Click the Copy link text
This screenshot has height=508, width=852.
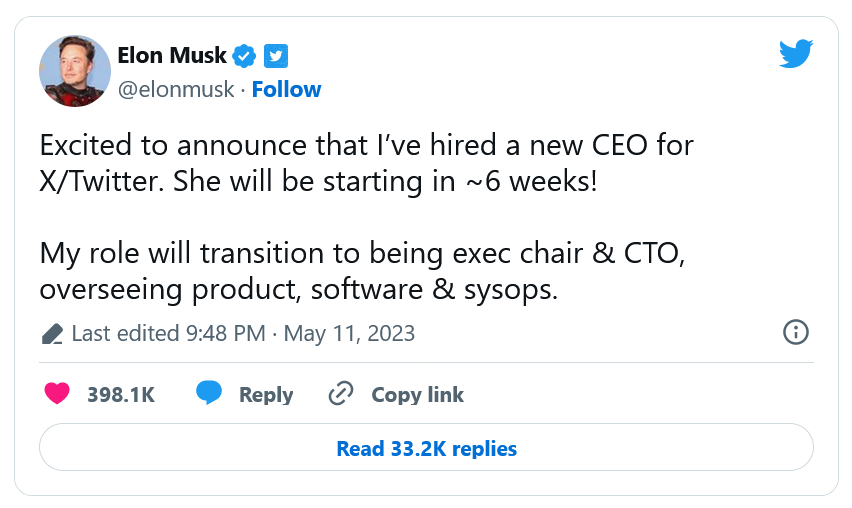click(x=418, y=394)
